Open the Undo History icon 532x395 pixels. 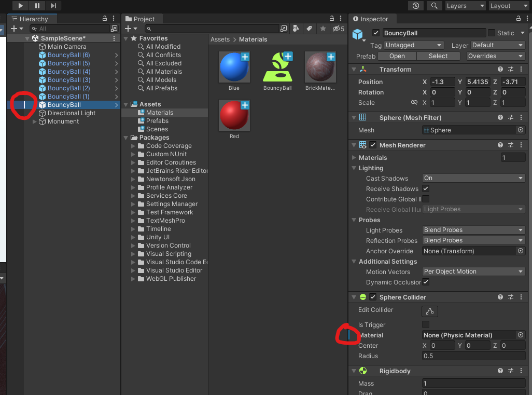pyautogui.click(x=416, y=6)
